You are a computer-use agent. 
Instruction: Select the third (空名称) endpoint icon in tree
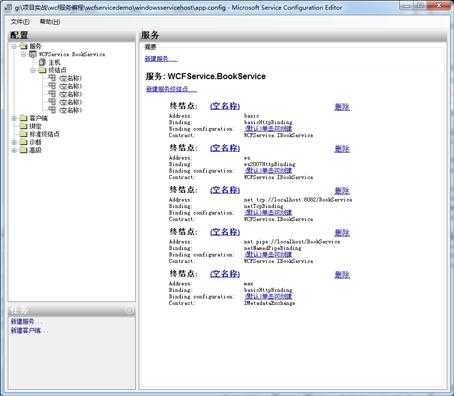[52, 94]
